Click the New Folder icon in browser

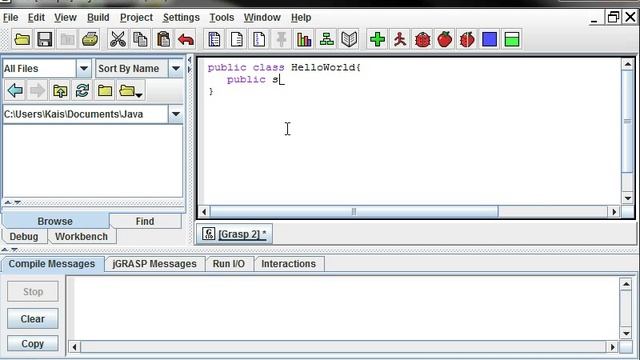click(x=105, y=90)
